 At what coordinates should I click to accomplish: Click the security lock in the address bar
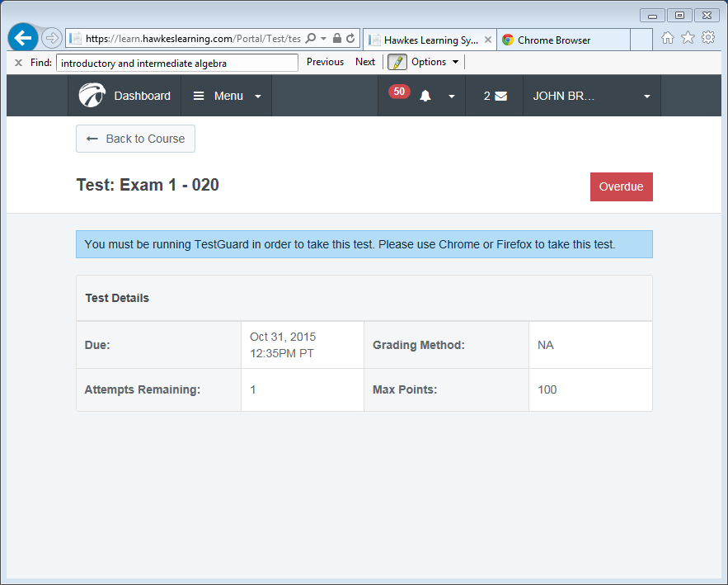(x=338, y=38)
